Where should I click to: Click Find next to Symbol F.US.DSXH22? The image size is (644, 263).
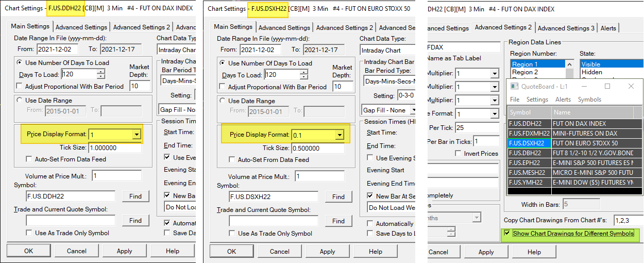pos(338,196)
